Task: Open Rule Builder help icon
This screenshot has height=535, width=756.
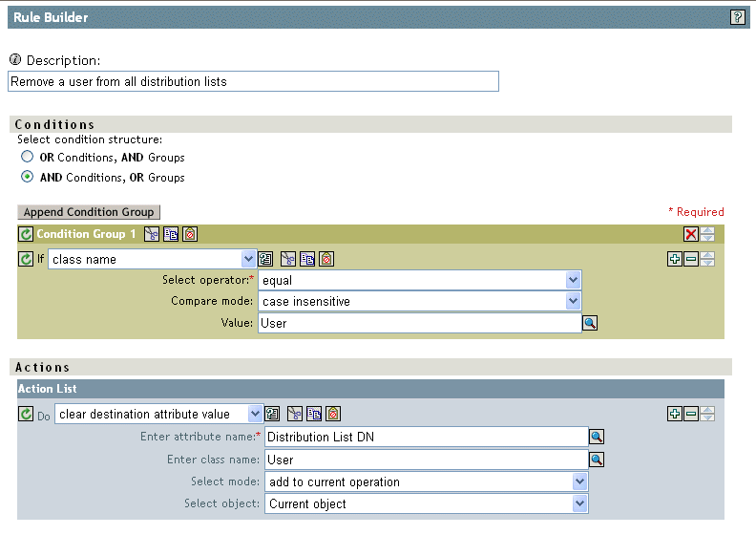Action: pyautogui.click(x=737, y=17)
